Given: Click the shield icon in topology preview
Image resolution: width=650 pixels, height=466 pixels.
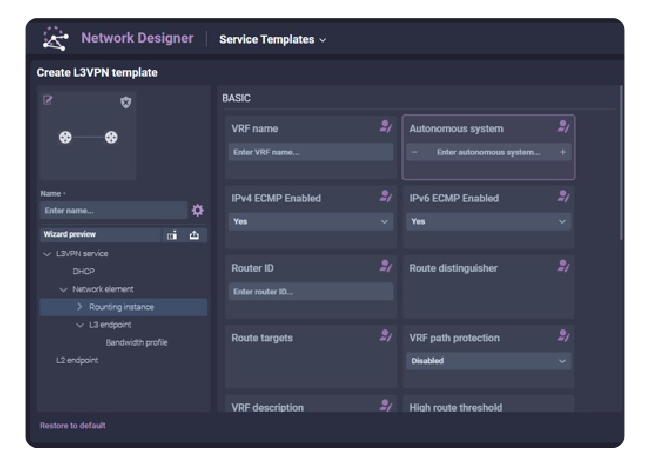Looking at the screenshot, I should click(126, 102).
